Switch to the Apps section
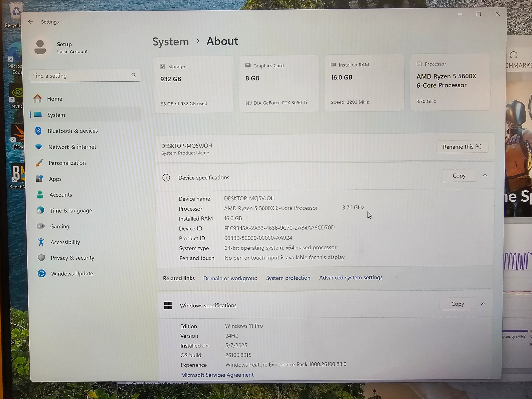The image size is (532, 399). (x=55, y=179)
